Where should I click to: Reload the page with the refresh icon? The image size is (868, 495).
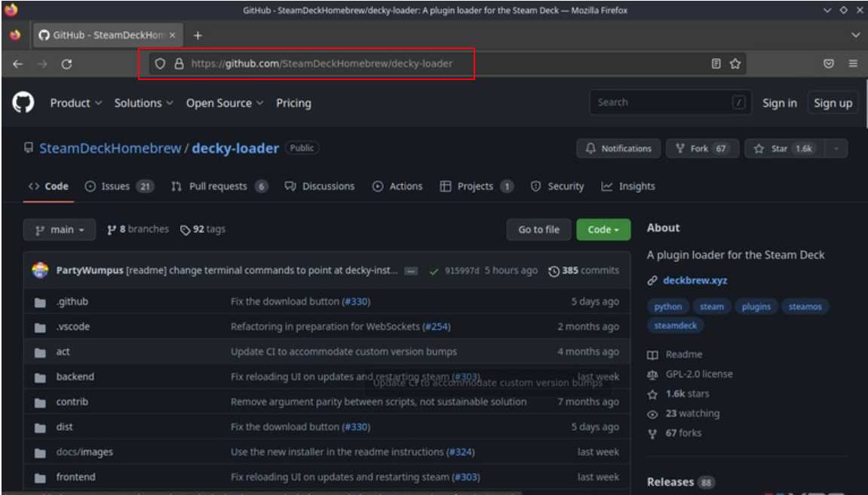click(x=66, y=64)
